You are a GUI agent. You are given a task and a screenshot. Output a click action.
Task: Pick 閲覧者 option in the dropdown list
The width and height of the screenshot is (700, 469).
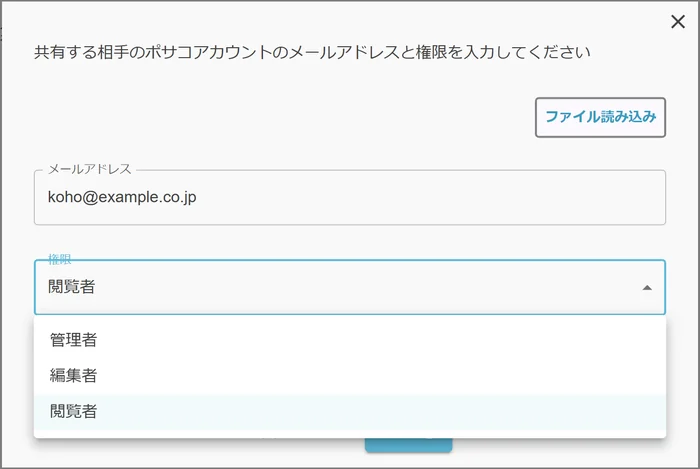(x=350, y=411)
